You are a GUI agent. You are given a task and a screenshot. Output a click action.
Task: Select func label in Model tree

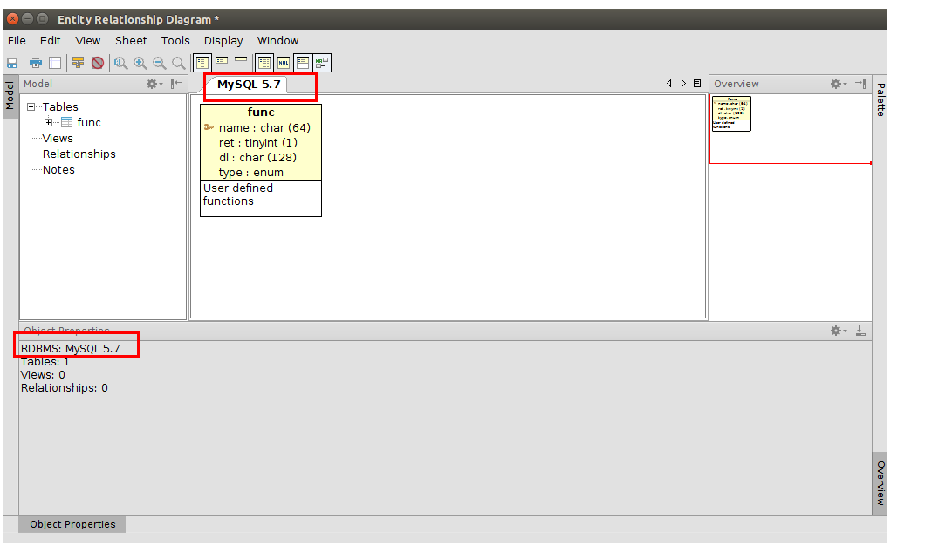pos(89,123)
